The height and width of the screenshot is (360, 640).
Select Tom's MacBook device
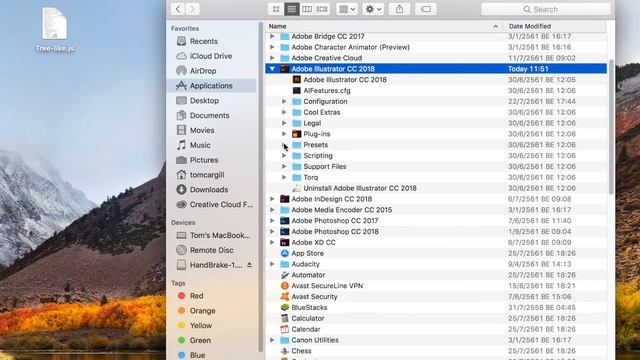pos(220,236)
